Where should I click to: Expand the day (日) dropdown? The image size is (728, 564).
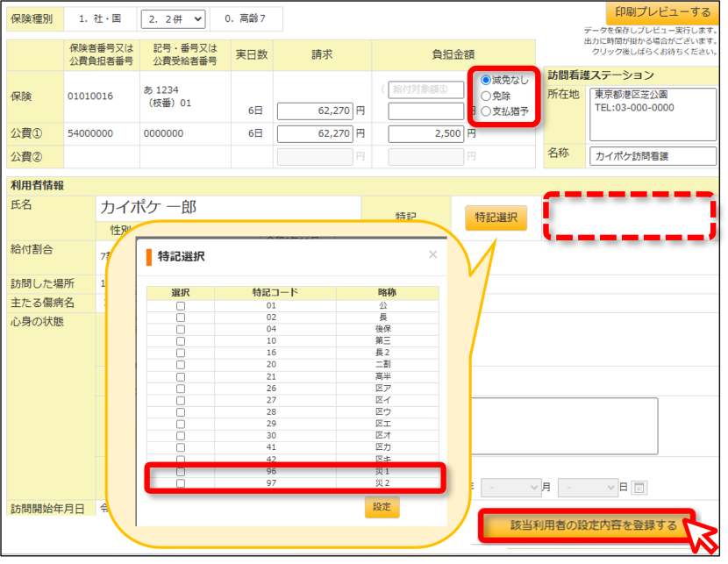click(588, 488)
